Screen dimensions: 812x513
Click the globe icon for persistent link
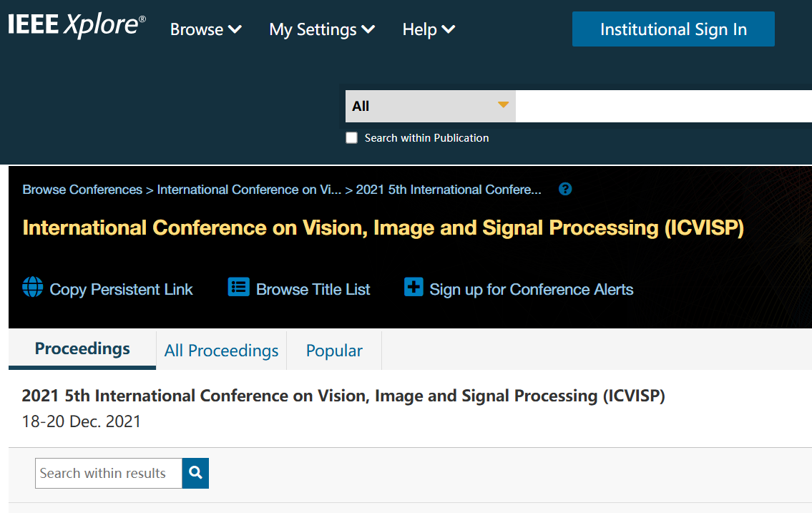pos(33,288)
